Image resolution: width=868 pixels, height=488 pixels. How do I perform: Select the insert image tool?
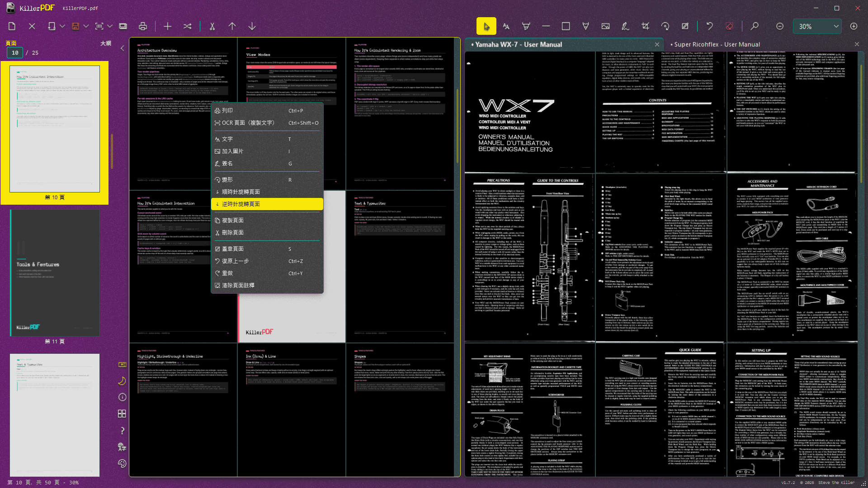(x=605, y=26)
